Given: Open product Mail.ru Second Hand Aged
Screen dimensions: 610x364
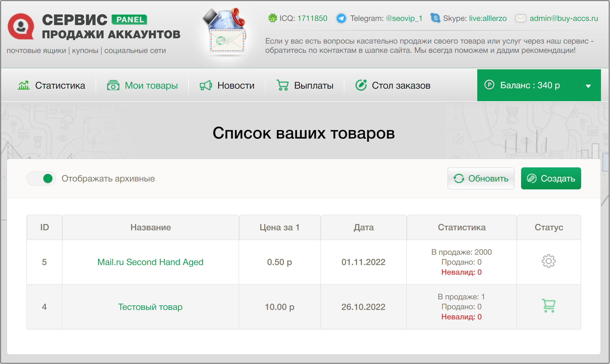Looking at the screenshot, I should (x=151, y=262).
